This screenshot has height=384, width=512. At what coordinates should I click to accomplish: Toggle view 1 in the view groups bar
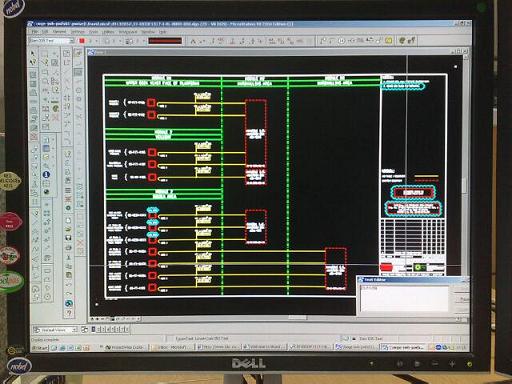94,330
